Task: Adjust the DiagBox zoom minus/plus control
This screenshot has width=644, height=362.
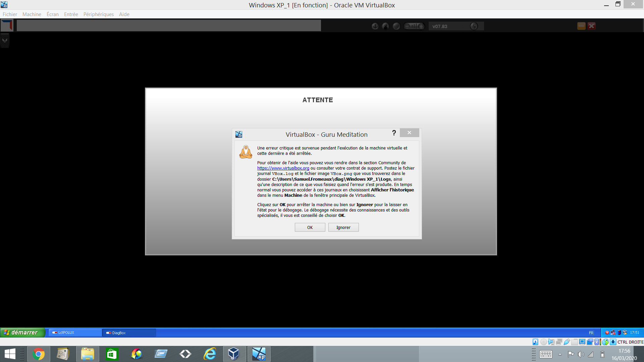Action: coord(414,26)
